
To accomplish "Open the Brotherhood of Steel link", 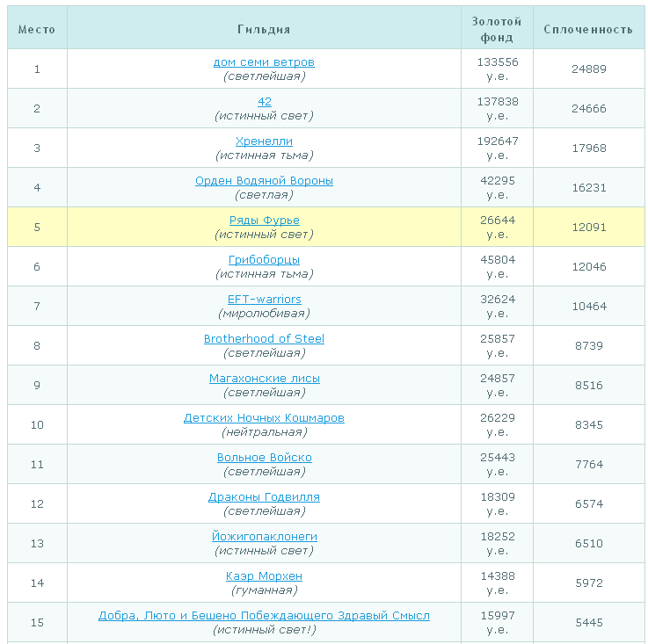I will click(x=264, y=339).
